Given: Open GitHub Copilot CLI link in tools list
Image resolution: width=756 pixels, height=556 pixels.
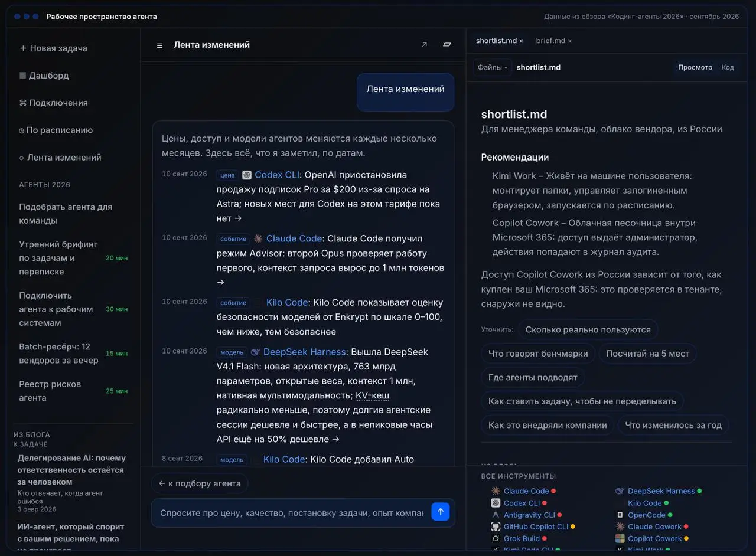Looking at the screenshot, I should (x=536, y=527).
